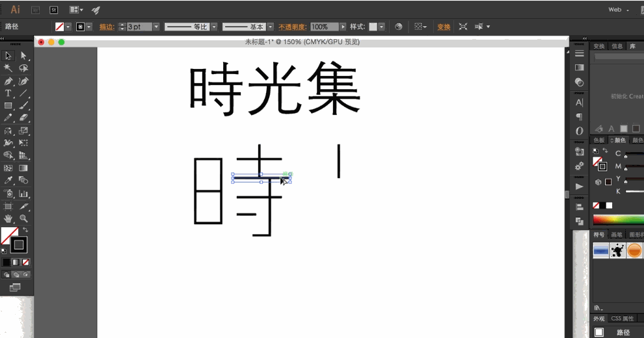Select the Gradient tool
The width and height of the screenshot is (644, 338).
click(x=23, y=168)
